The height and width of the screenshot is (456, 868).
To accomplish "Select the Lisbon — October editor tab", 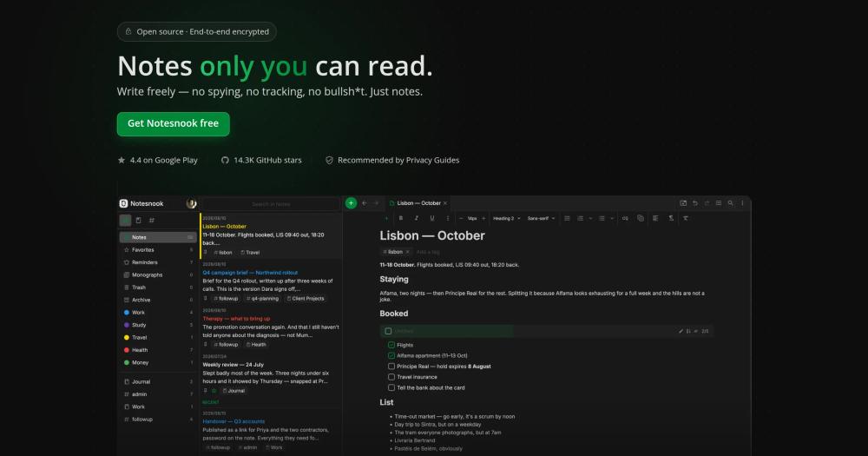I will coord(418,203).
